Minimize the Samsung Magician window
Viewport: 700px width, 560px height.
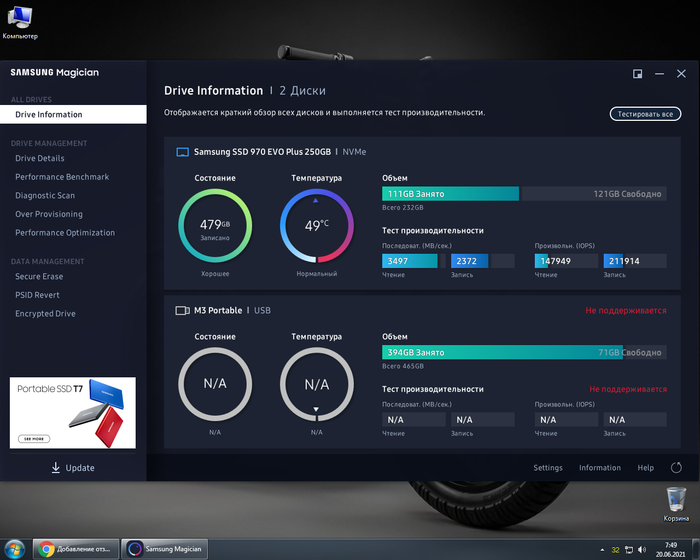click(659, 74)
